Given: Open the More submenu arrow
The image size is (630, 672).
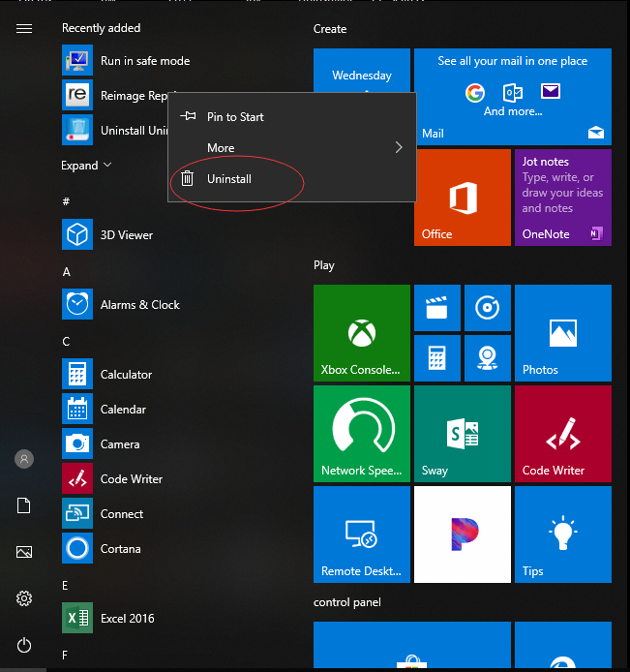Looking at the screenshot, I should 399,147.
